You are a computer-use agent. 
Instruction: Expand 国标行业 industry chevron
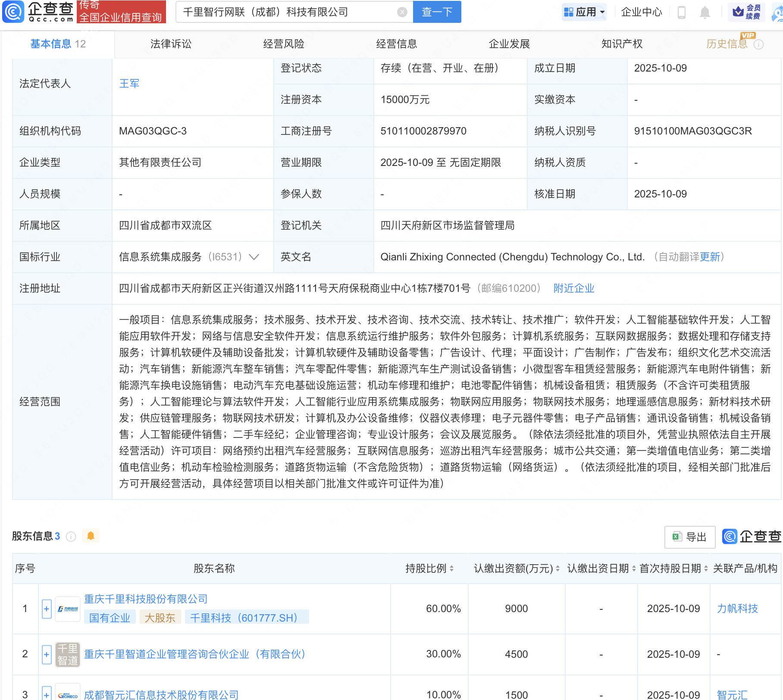[x=254, y=257]
